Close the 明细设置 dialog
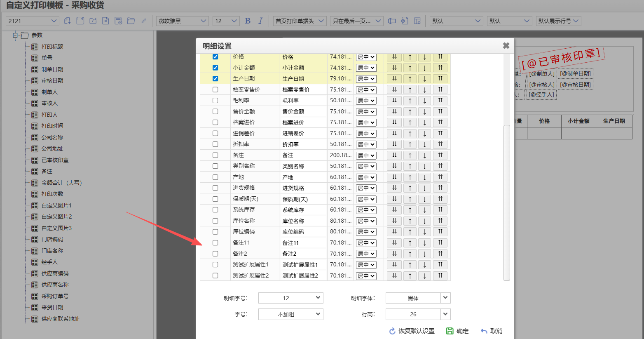Image resolution: width=644 pixels, height=339 pixels. coord(506,46)
